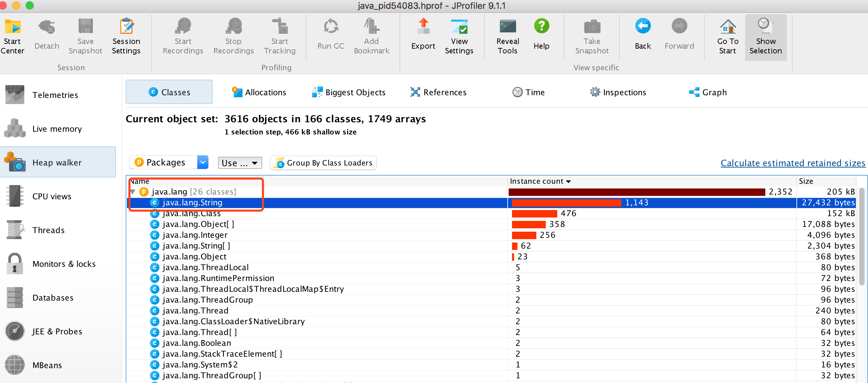Open the Packages aggregation dropdown arrow
The width and height of the screenshot is (868, 383).
coord(202,162)
